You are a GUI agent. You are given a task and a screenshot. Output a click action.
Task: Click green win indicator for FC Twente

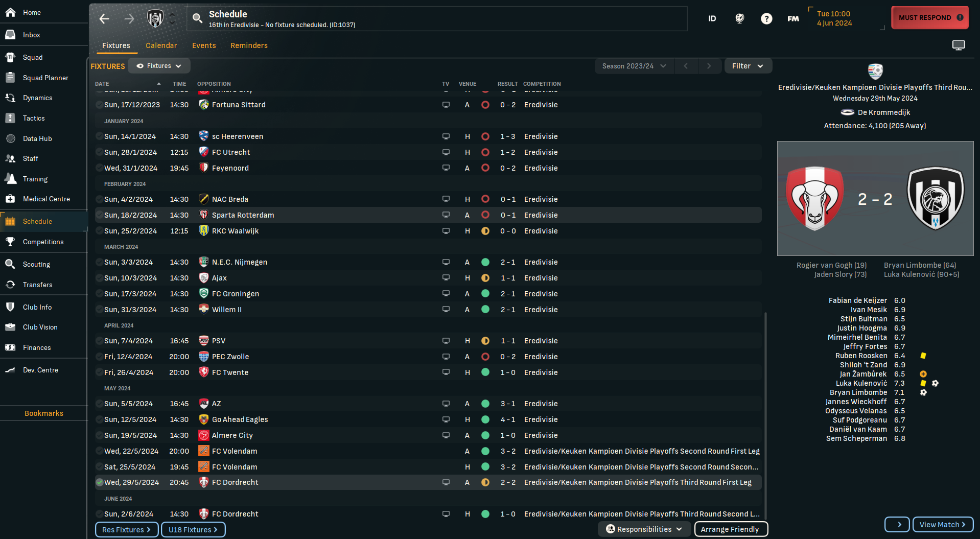(x=485, y=372)
